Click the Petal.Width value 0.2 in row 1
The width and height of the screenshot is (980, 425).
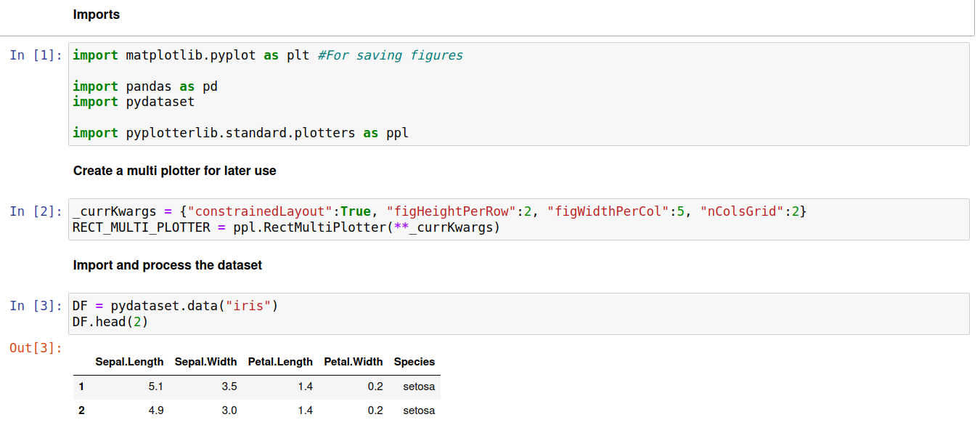375,386
